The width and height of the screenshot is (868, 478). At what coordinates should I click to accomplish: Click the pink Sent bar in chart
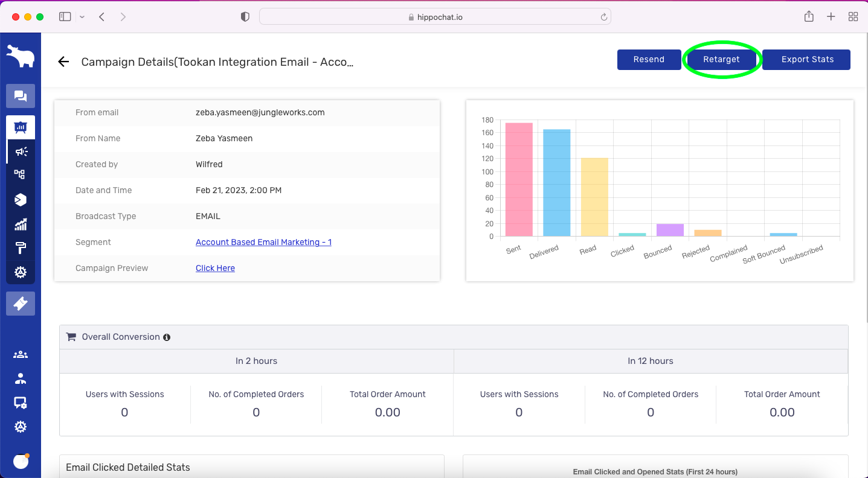pyautogui.click(x=519, y=179)
